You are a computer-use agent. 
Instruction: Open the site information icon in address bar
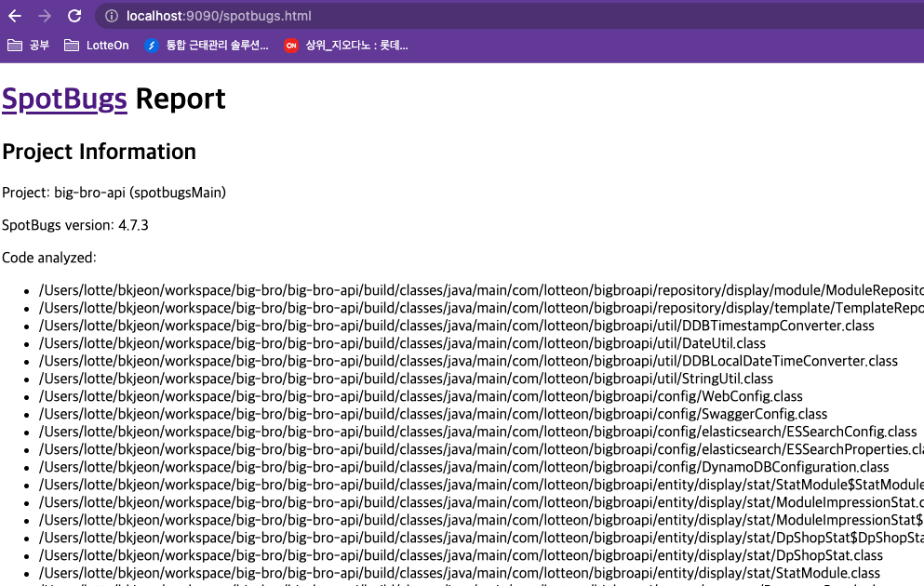[112, 16]
